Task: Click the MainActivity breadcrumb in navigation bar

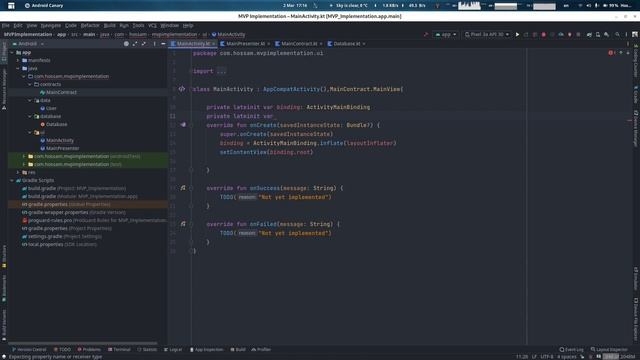Action: coord(228,35)
